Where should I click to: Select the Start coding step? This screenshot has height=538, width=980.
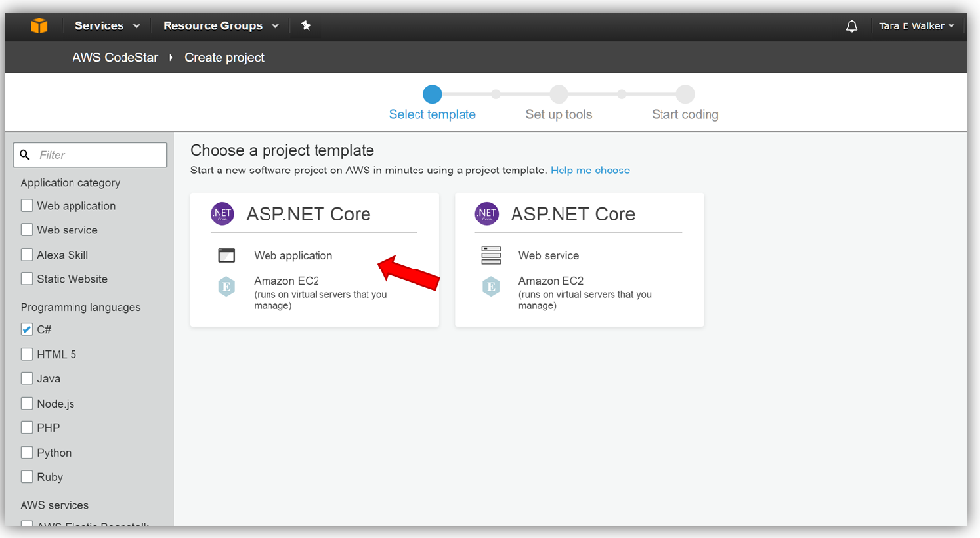tap(685, 95)
